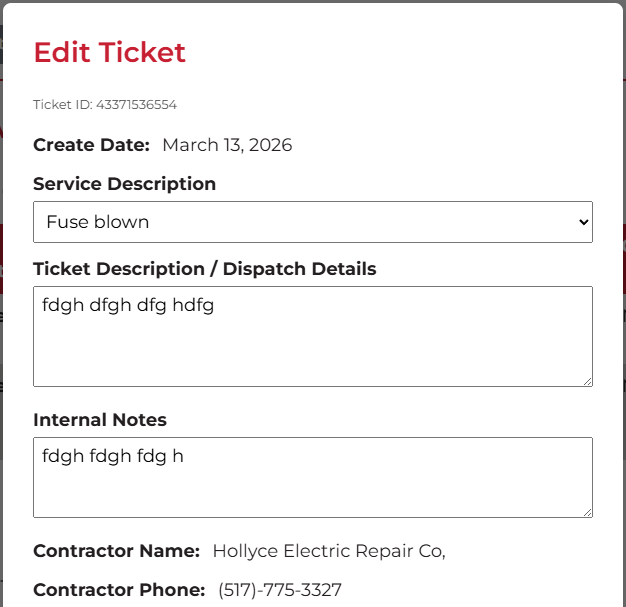Click the chevron arrow on Fuse blown select

(x=584, y=222)
